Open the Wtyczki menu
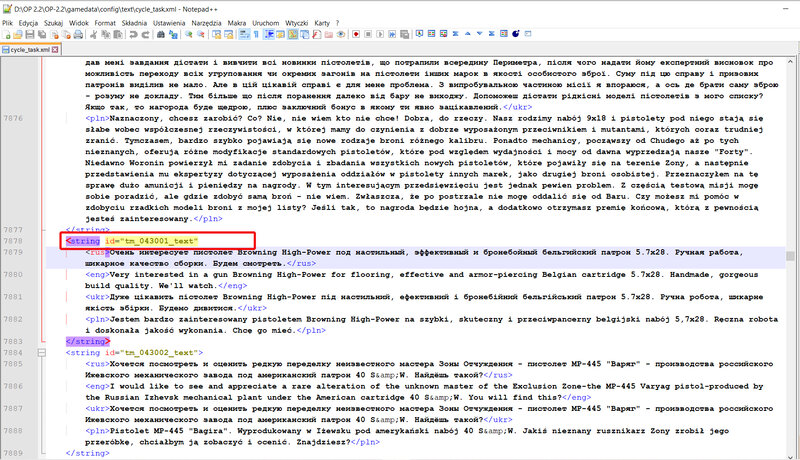The width and height of the screenshot is (800, 460). [297, 21]
